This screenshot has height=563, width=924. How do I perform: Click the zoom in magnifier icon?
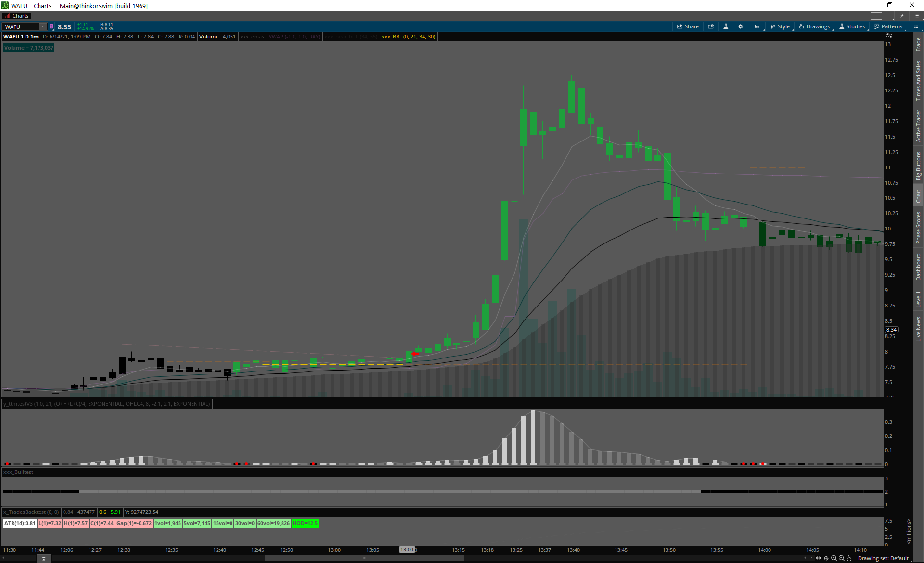(x=834, y=558)
